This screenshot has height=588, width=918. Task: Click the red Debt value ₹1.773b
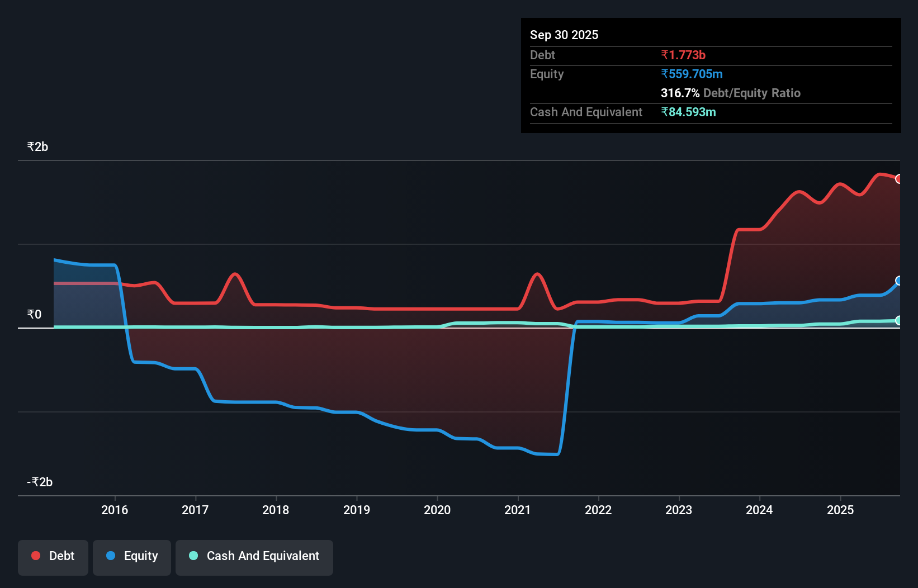point(683,55)
